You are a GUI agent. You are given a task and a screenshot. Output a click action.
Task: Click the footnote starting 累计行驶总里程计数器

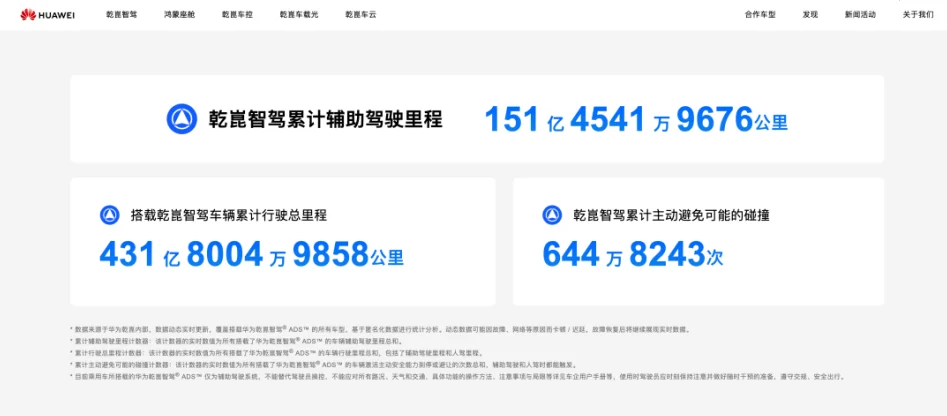277,353
